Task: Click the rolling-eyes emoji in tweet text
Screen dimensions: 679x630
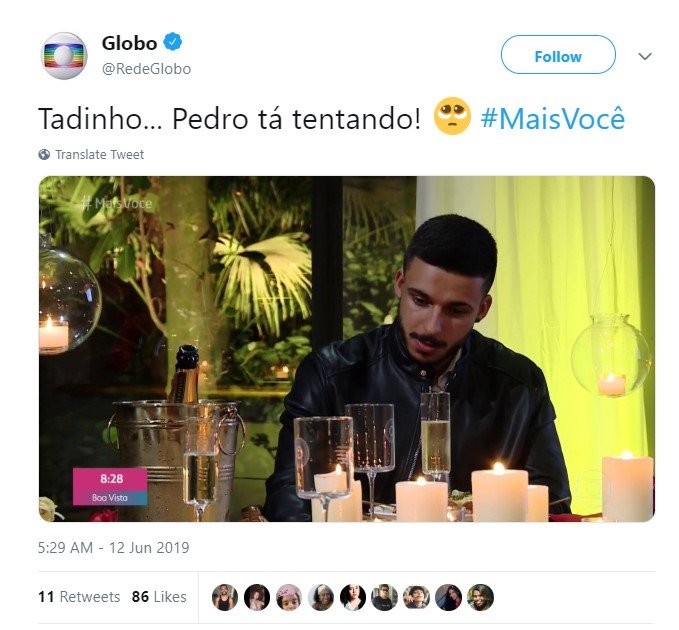Action: coord(452,116)
